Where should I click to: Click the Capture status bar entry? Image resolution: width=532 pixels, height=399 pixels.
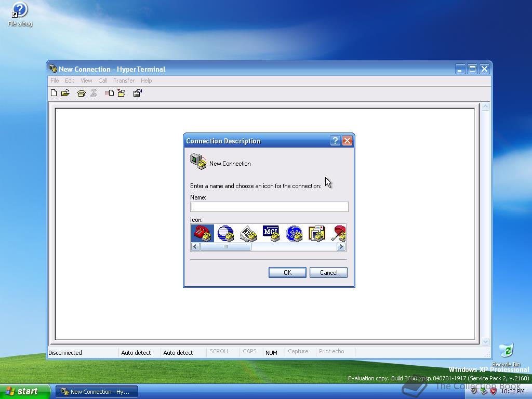[298, 352]
